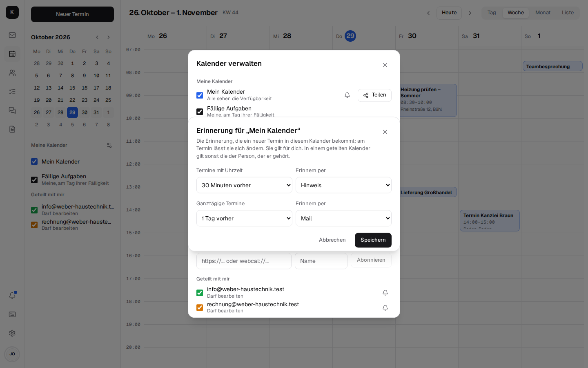Click the KW 44 week label

point(230,13)
